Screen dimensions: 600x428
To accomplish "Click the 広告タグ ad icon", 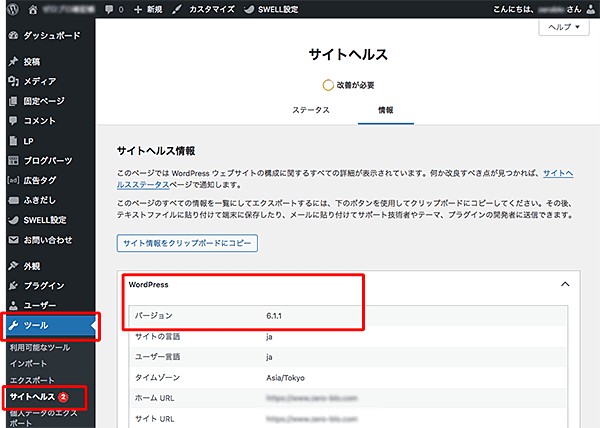I will 13,180.
